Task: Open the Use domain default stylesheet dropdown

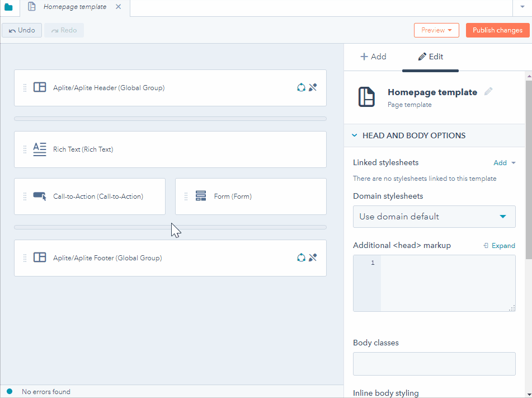Action: [x=434, y=217]
